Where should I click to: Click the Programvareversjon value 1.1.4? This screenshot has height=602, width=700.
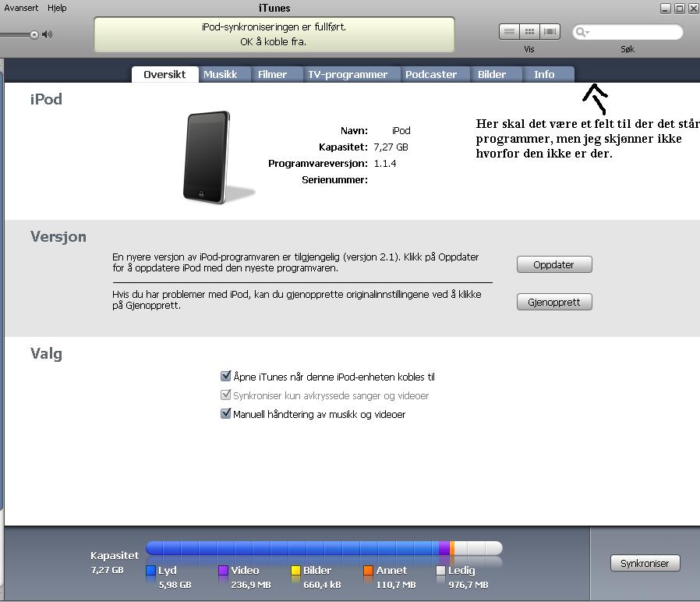pyautogui.click(x=385, y=164)
